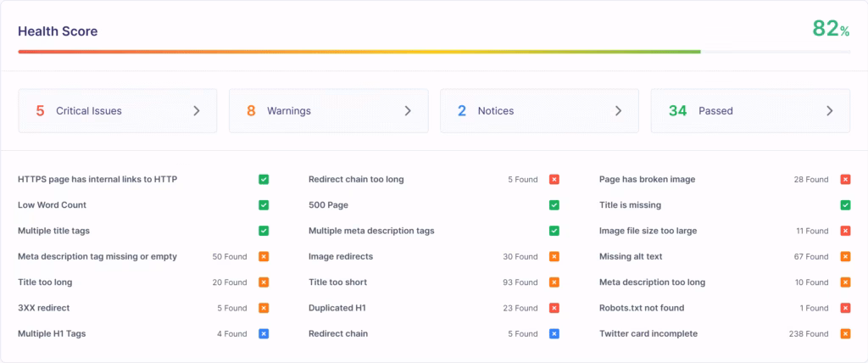Click the Health Score gradient progress bar
The height and width of the screenshot is (363, 868).
click(x=359, y=52)
